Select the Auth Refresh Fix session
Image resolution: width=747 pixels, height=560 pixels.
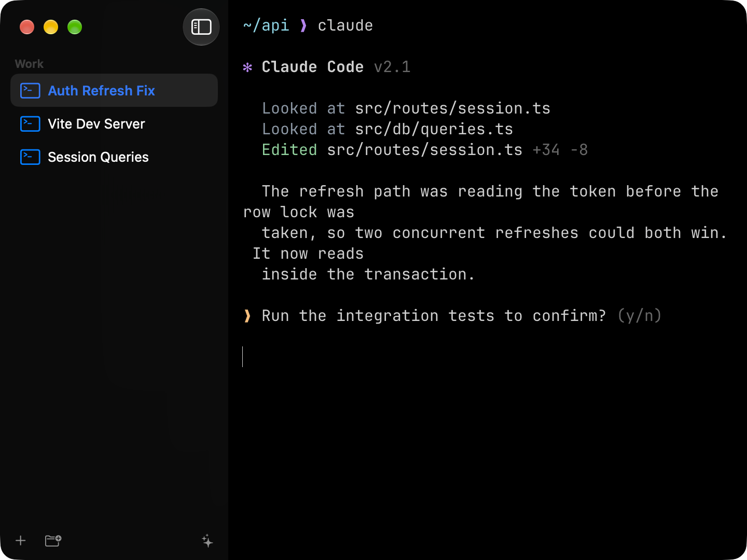[114, 90]
